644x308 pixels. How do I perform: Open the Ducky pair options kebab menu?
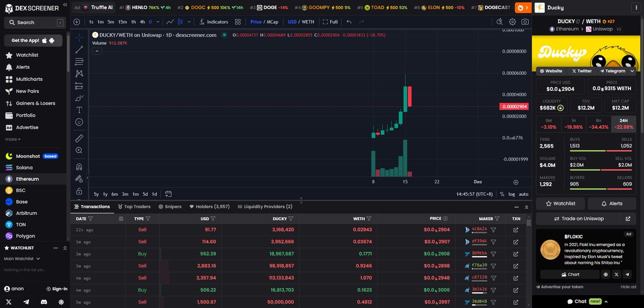(636, 8)
